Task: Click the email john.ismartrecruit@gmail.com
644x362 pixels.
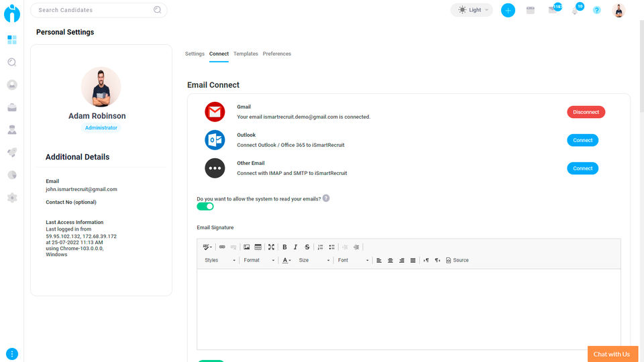Action: (81, 189)
